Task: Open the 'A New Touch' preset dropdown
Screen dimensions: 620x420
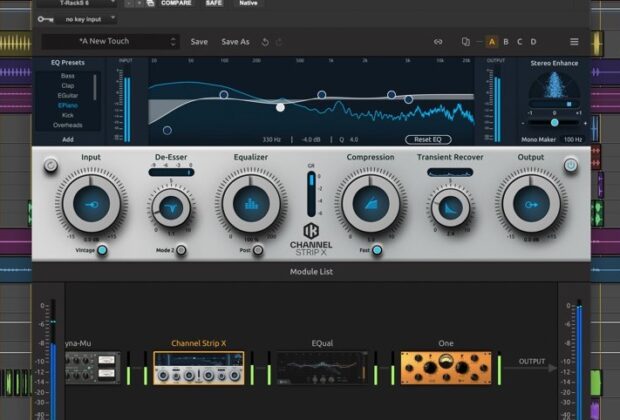Action: pos(110,42)
